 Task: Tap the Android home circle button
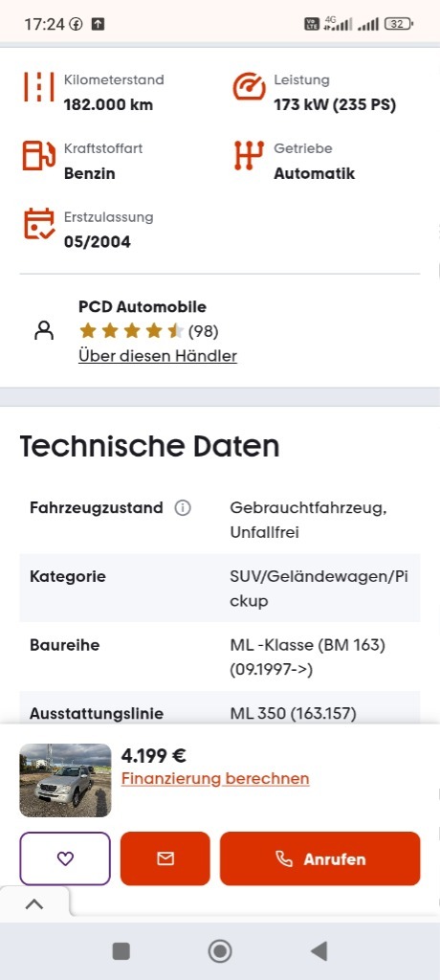point(220,951)
